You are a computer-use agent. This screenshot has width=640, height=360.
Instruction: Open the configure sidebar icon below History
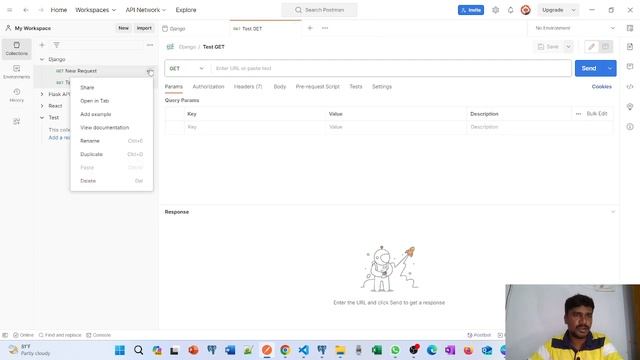(16, 122)
